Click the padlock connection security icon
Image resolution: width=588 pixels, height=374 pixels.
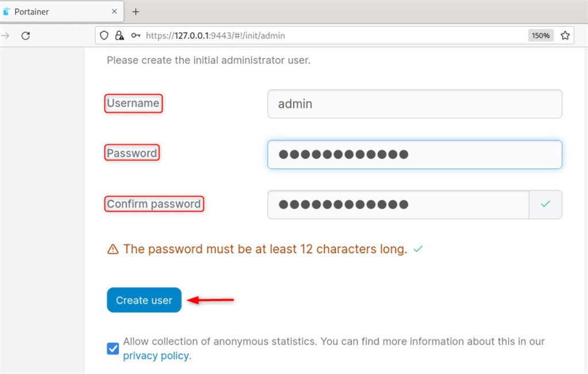point(119,36)
